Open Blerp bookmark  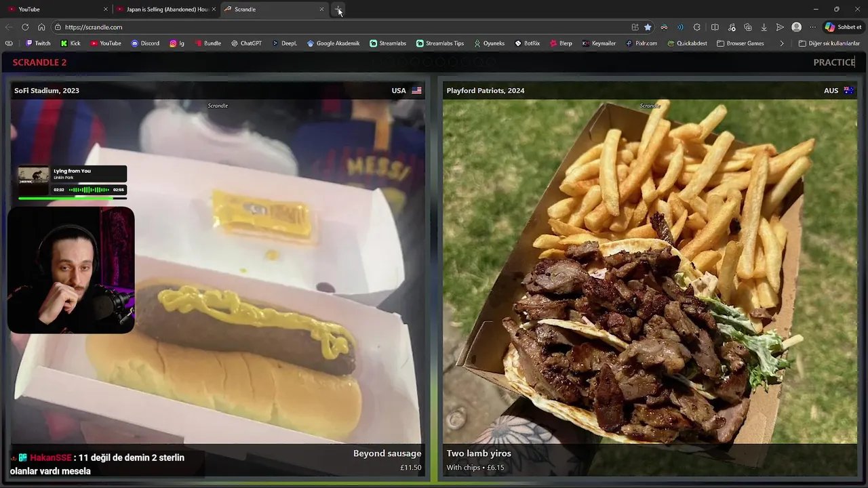point(561,43)
